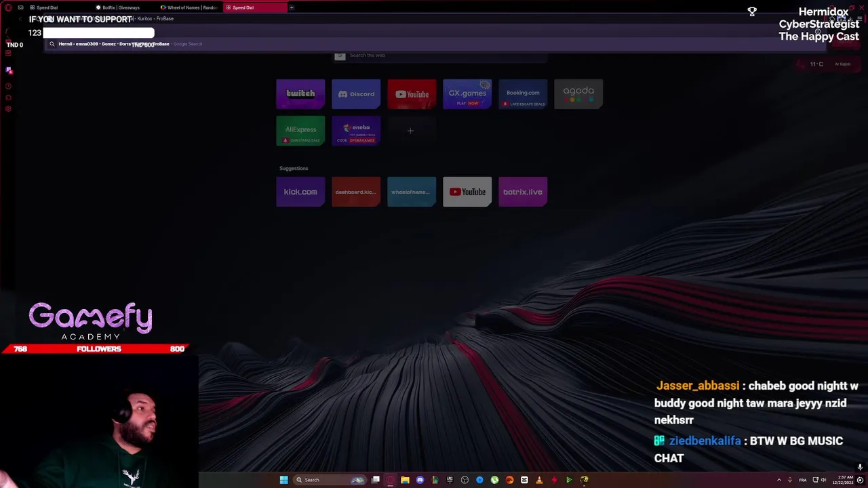Viewport: 868px width, 488px height.
Task: Open the agoda speed dial tile
Action: point(578,94)
